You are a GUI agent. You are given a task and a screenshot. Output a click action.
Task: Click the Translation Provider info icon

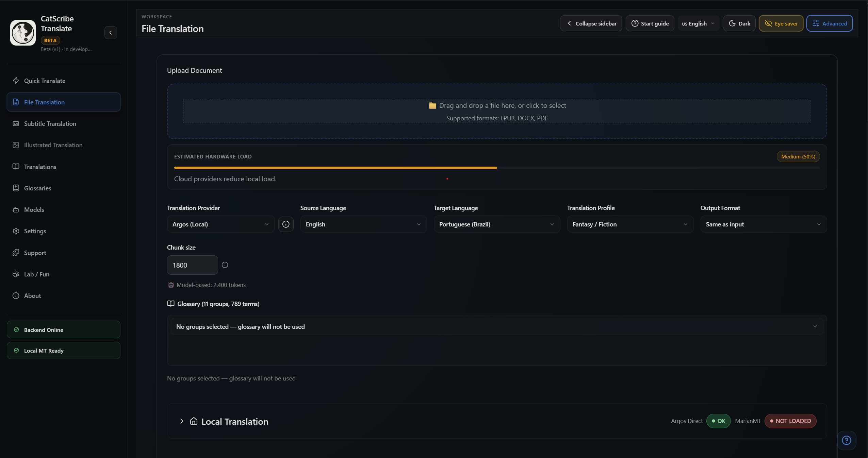tap(286, 224)
